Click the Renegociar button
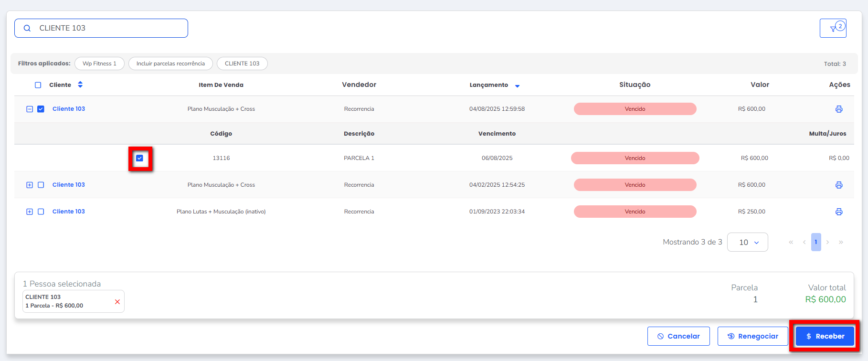Screen dimensions: 868x361 point(752,336)
